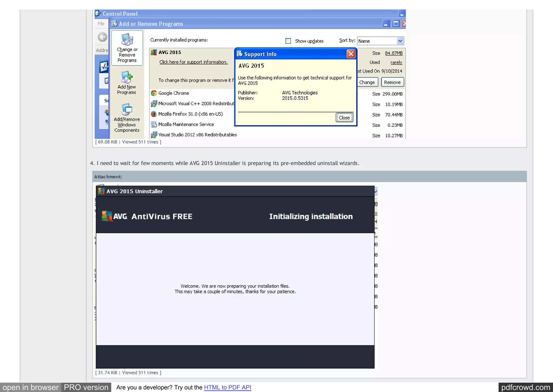
Task: Expand the Sort by Name dropdown
Action: [400, 41]
